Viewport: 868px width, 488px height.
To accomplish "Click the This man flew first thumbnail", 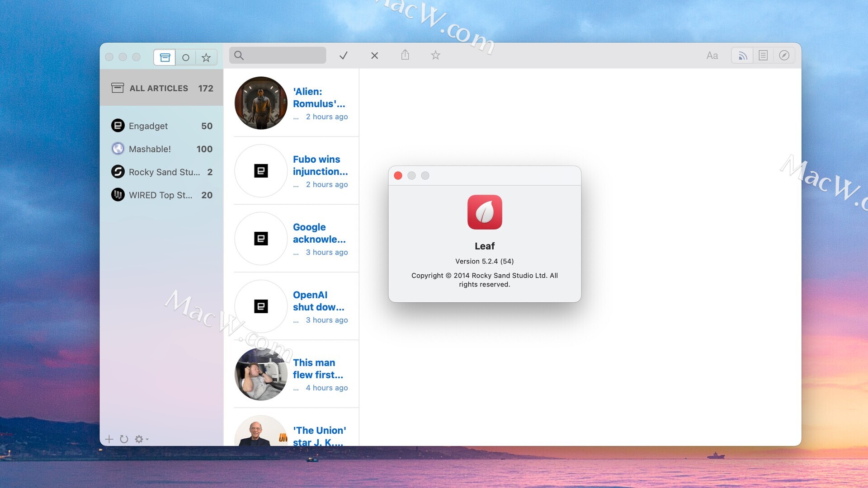I will point(261,374).
